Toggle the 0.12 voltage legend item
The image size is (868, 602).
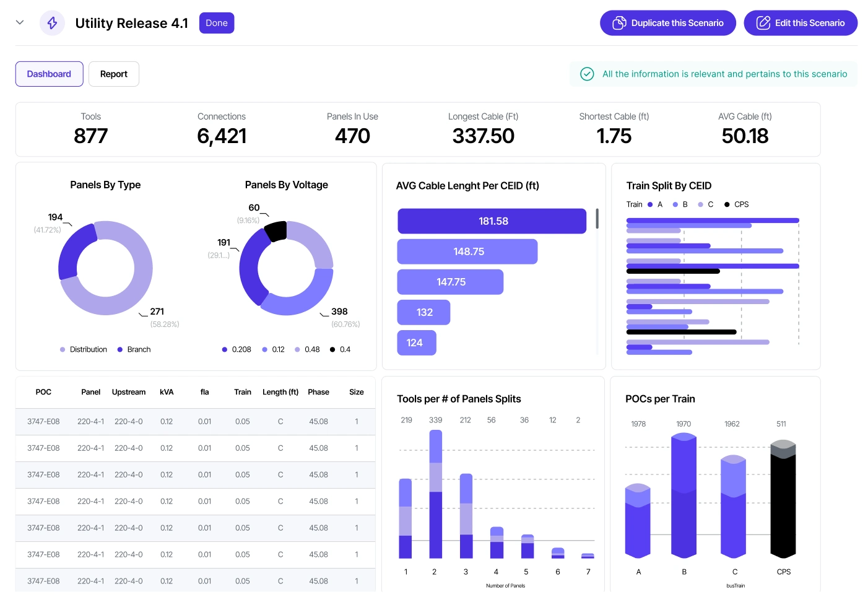(x=273, y=349)
